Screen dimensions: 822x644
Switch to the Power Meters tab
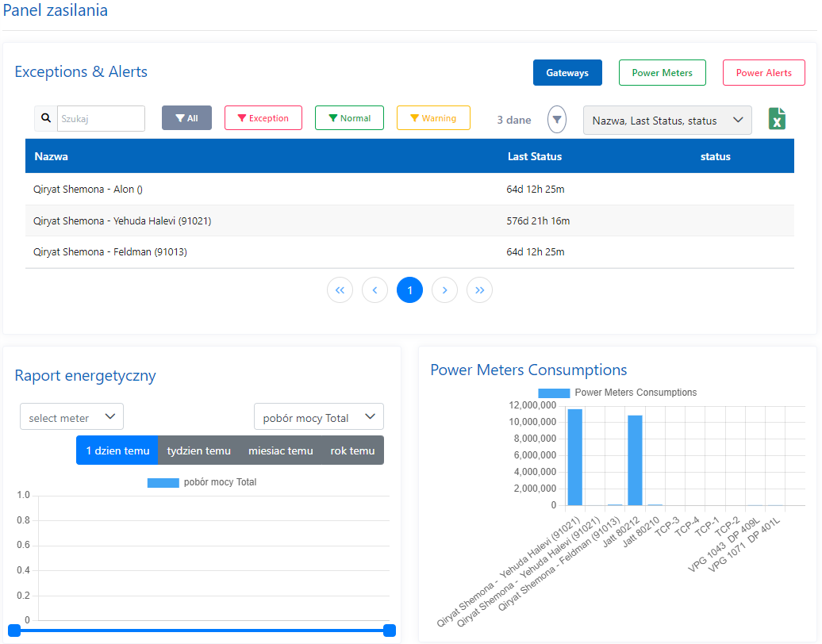click(x=662, y=73)
